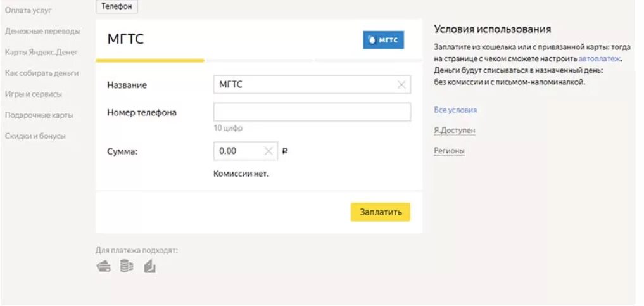Screen dimensions: 644x306
Task: Open Денежные переводы in sidebar
Action: coord(42,31)
